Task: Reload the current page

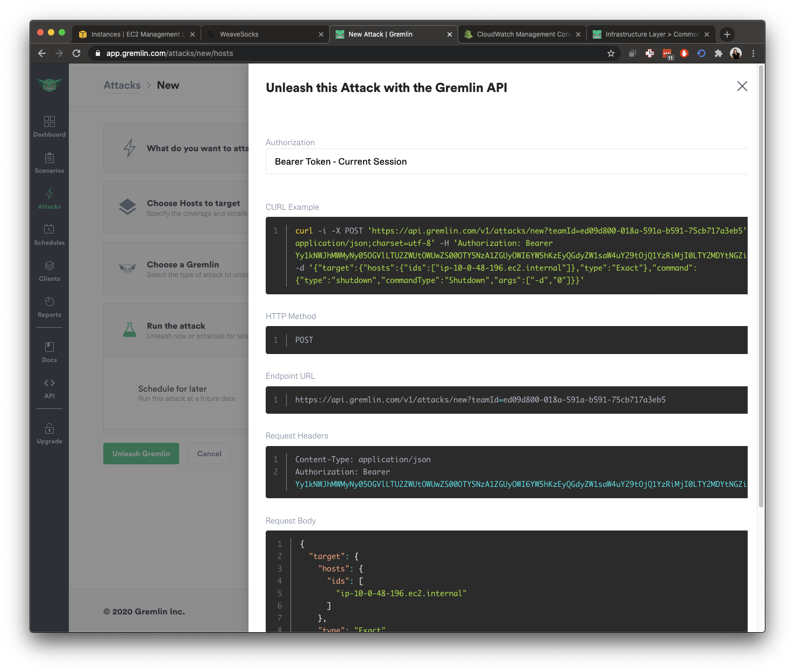Action: [x=76, y=53]
